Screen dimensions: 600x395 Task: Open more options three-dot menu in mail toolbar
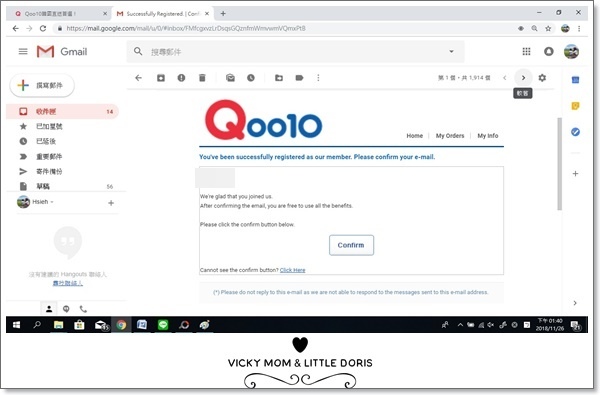[x=318, y=78]
